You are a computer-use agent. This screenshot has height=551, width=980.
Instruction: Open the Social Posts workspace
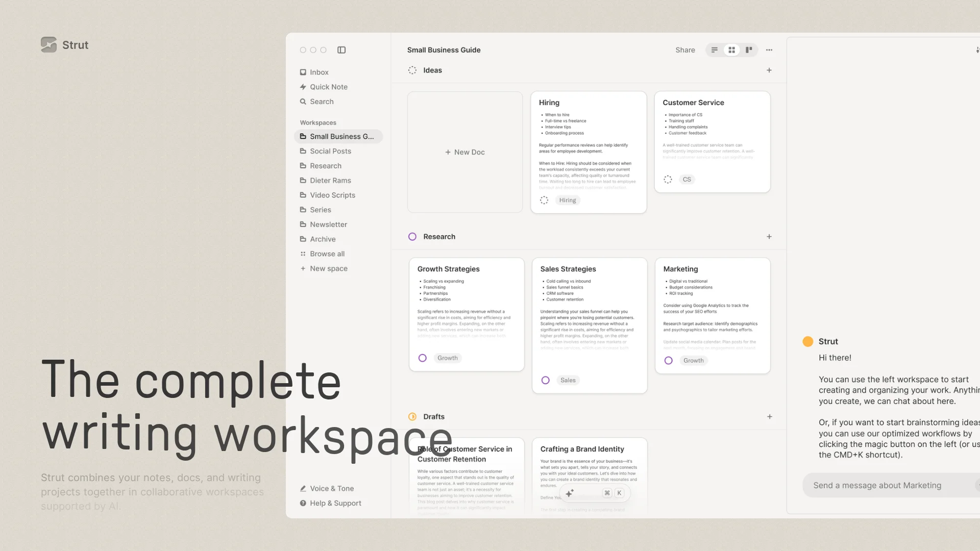(330, 151)
